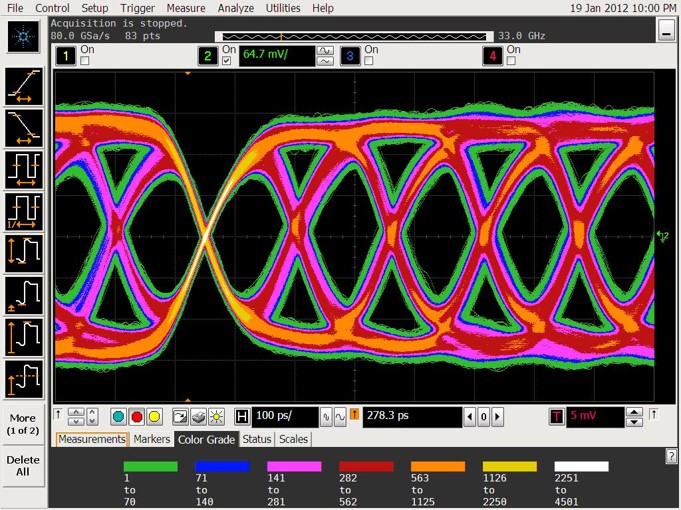Select the minimum voltage measurement icon
681x510 pixels.
pos(24,295)
